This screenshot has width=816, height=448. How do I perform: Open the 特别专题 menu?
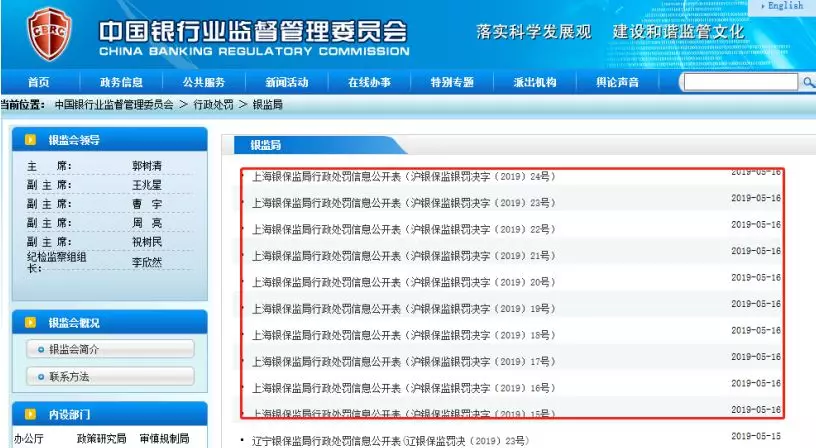point(452,82)
